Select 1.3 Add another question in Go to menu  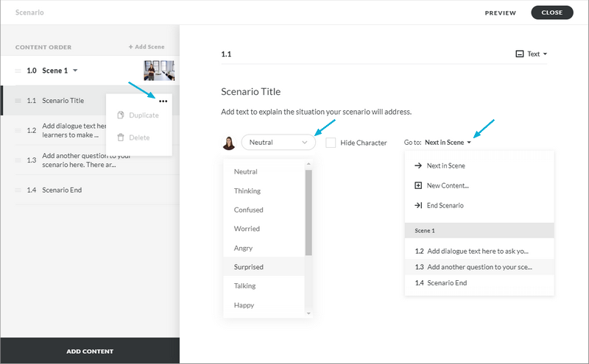click(479, 267)
